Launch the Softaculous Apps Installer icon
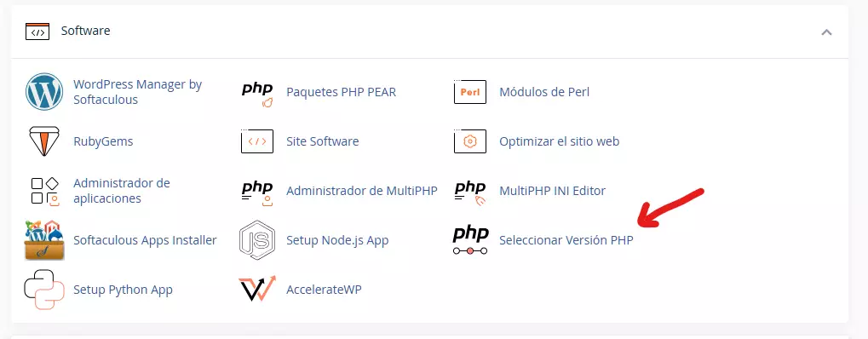This screenshot has height=339, width=868. (x=44, y=240)
